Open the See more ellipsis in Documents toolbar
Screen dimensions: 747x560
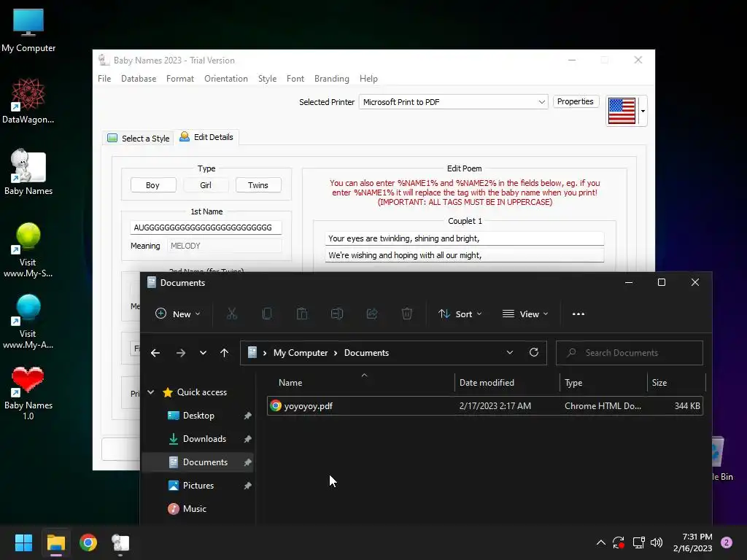578,314
